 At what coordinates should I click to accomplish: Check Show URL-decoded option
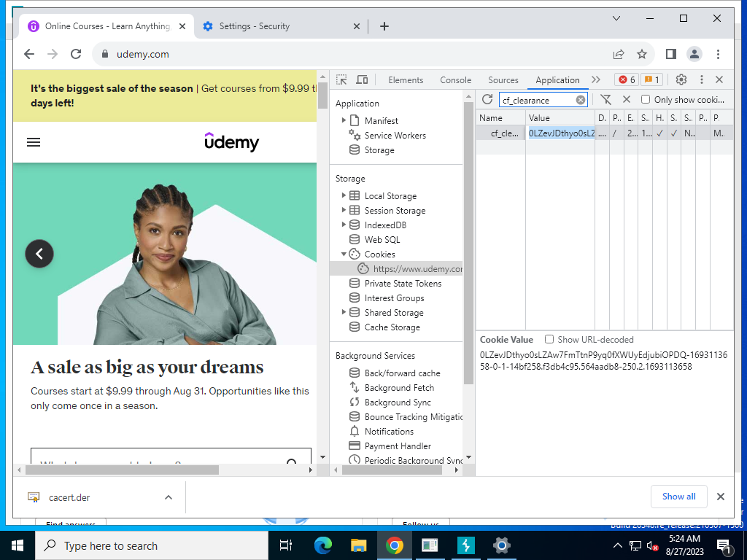click(549, 340)
